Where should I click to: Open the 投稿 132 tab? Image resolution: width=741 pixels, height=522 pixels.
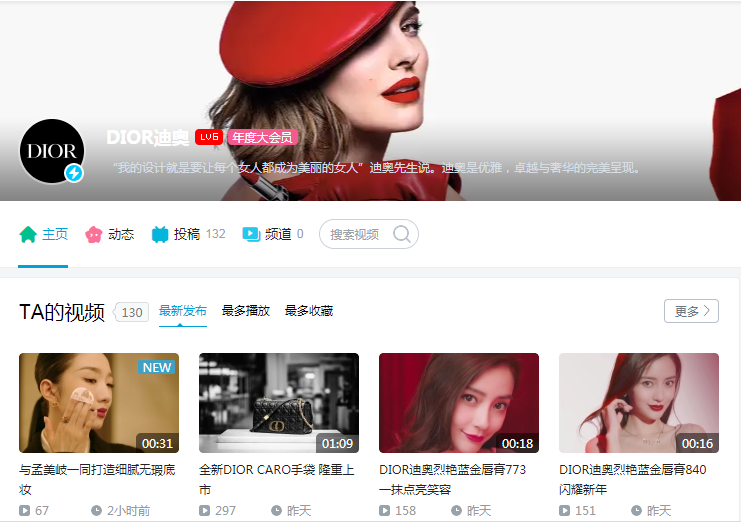pyautogui.click(x=189, y=234)
